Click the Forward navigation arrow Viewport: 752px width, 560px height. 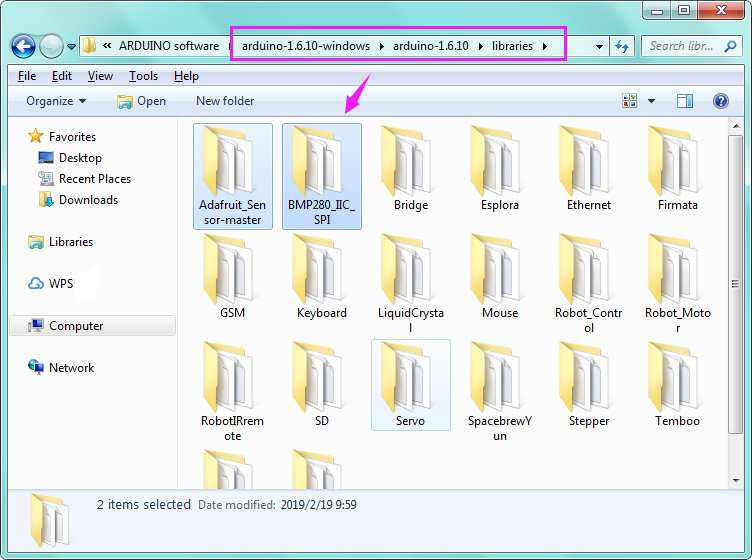(51, 47)
